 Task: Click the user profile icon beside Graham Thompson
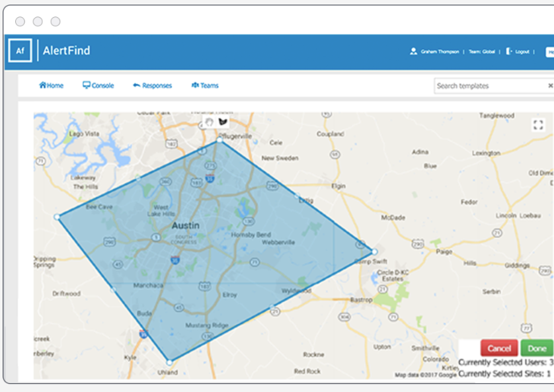click(413, 51)
